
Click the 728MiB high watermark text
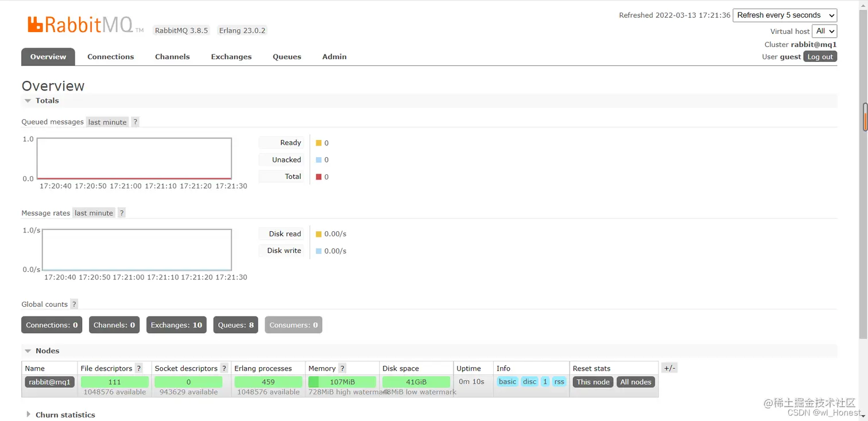coord(349,392)
